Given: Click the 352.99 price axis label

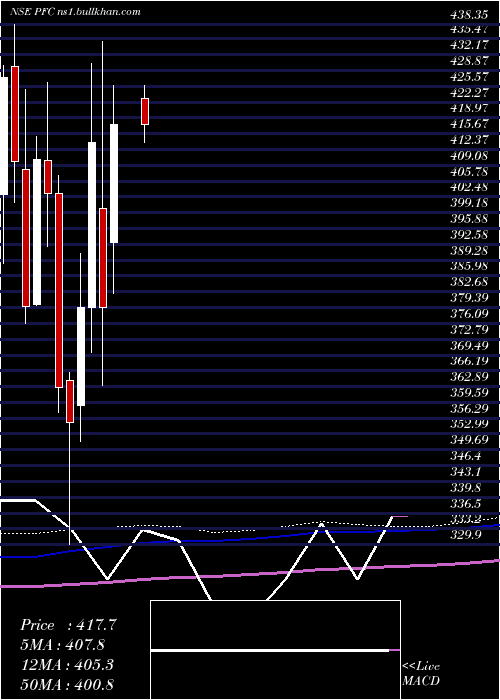Looking at the screenshot, I should (471, 424).
